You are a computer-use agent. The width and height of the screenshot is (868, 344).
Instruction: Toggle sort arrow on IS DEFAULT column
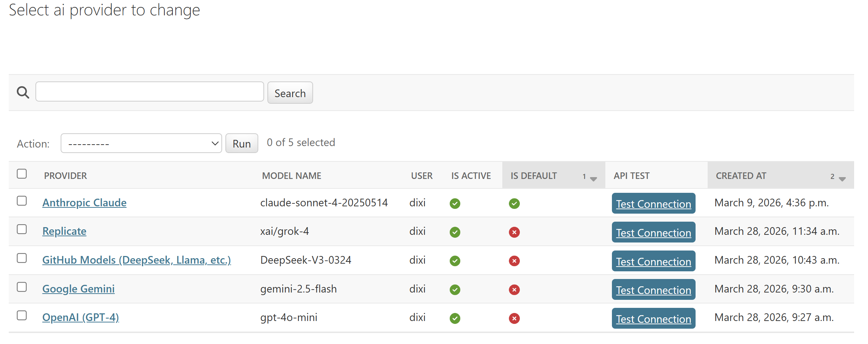593,179
